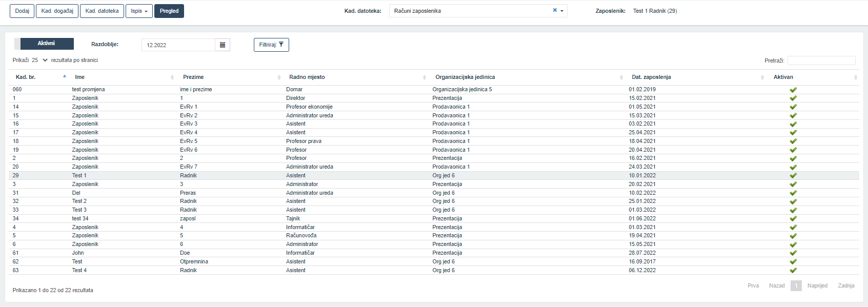Open the Ispis dropdown menu
Screen dimensions: 868x307
pos(139,11)
